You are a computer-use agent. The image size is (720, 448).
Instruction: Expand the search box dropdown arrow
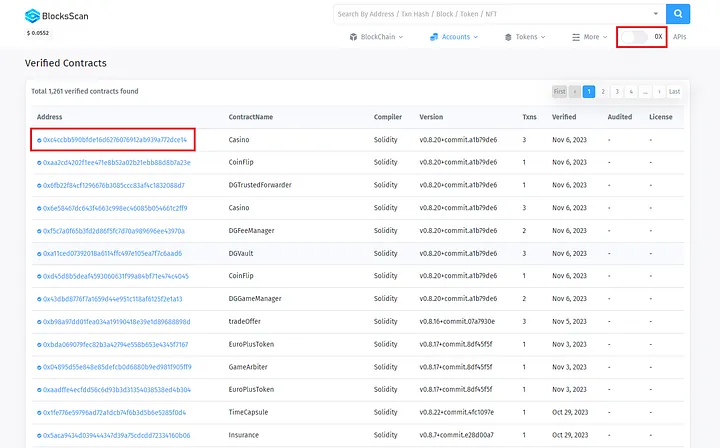pos(655,14)
